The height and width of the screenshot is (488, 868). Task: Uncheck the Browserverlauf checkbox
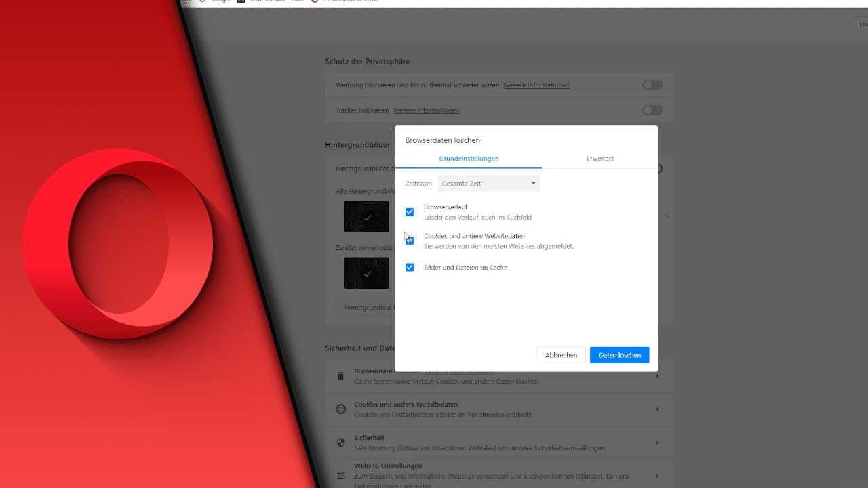[x=410, y=212]
